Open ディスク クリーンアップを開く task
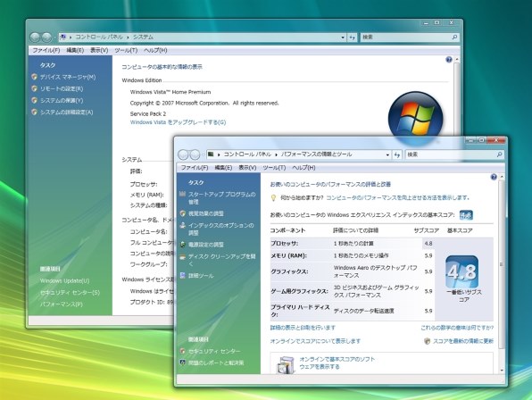Screen dimensions: 532x400 coord(222,260)
